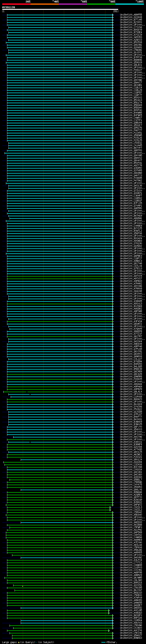
Task: Select hit label UniRef100_B6RB96
Action: click(131, 60)
